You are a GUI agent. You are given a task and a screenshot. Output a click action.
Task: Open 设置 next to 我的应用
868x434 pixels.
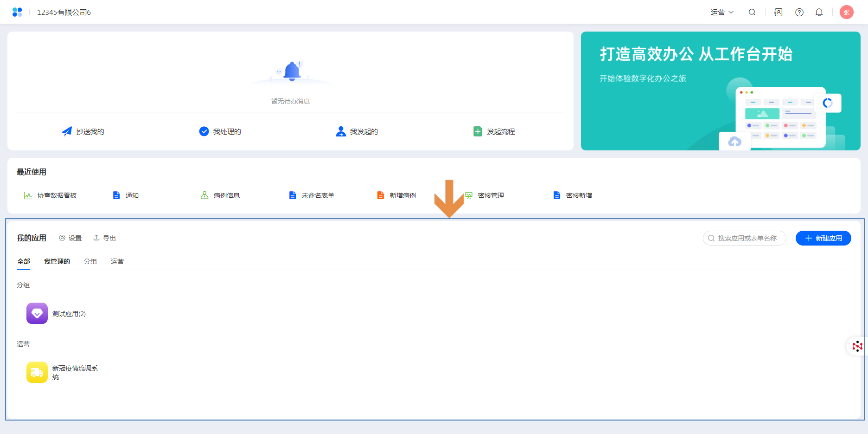point(70,238)
